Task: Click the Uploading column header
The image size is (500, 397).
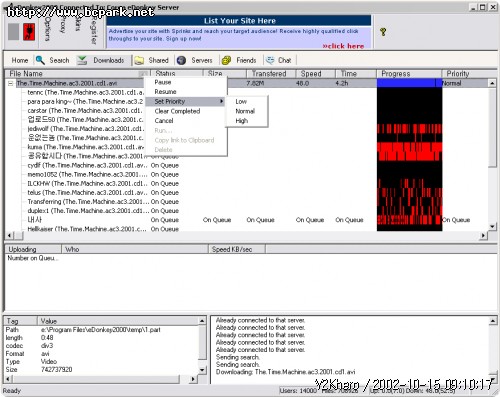Action: point(33,249)
